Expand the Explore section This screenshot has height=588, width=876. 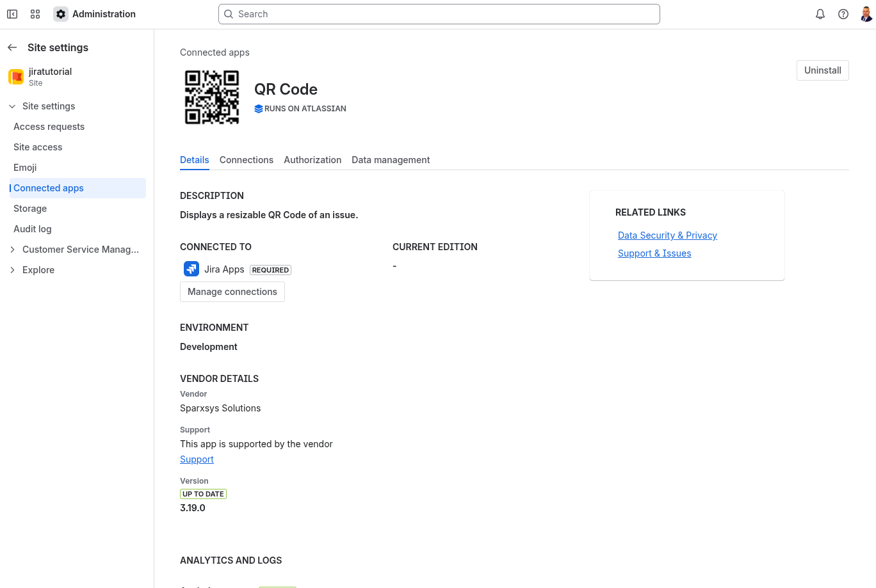pyautogui.click(x=12, y=270)
